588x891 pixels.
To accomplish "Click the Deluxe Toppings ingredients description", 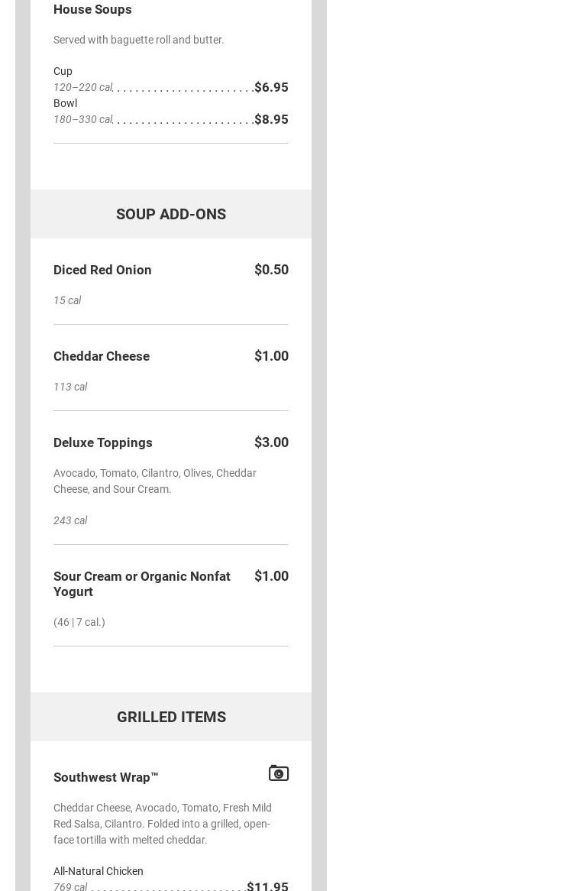I will (155, 481).
